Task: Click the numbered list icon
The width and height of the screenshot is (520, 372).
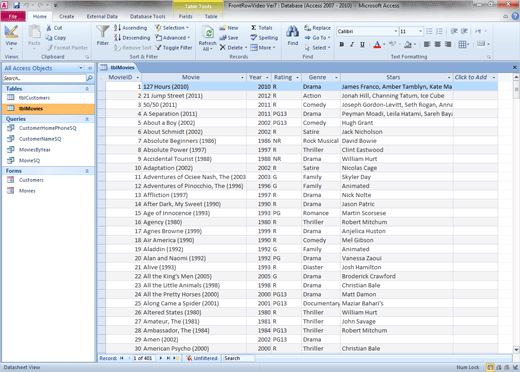Action: [439, 31]
